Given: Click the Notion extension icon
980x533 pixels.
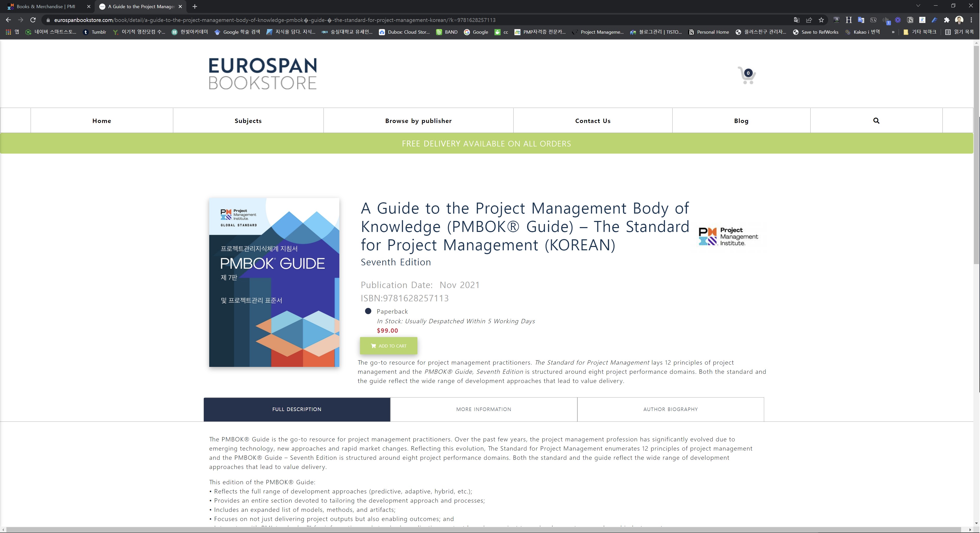Looking at the screenshot, I should pyautogui.click(x=910, y=20).
